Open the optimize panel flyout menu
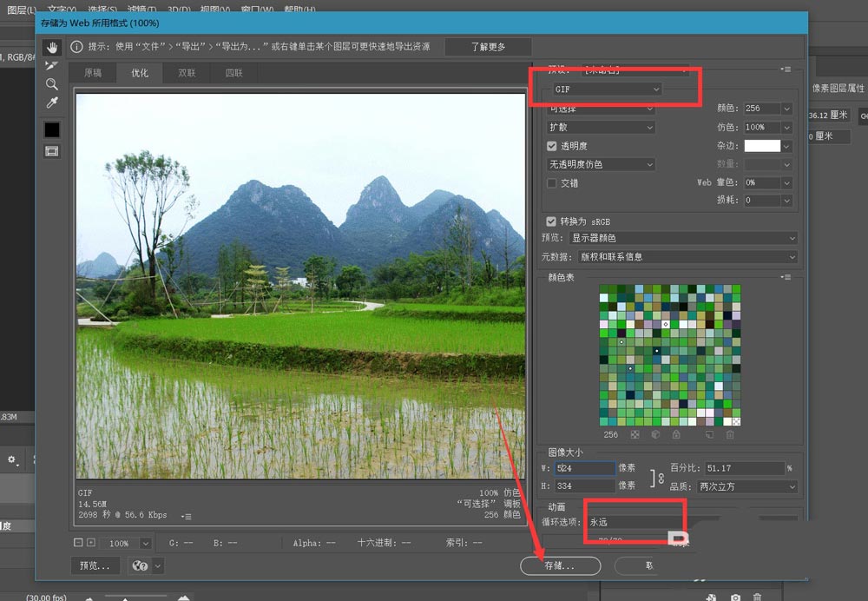The height and width of the screenshot is (601, 868). tap(786, 69)
